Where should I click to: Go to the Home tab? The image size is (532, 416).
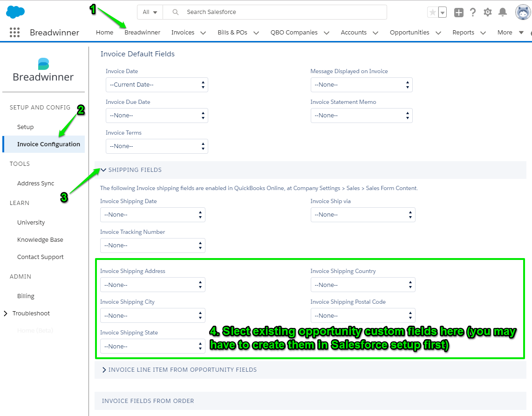[x=104, y=32]
